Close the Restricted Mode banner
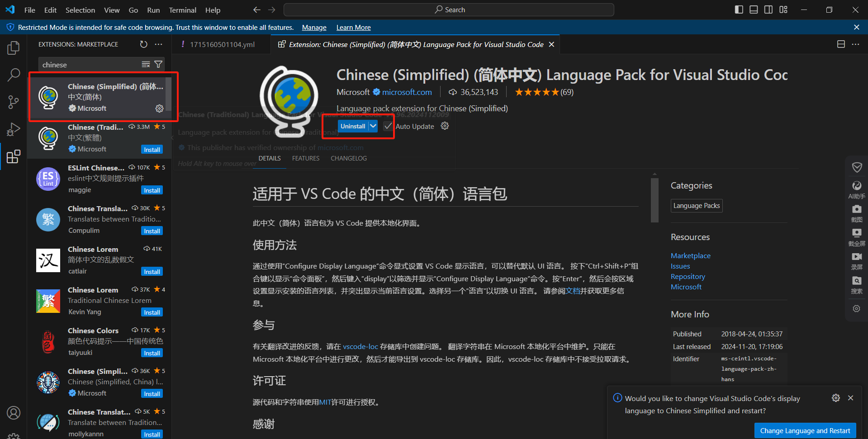 click(856, 28)
